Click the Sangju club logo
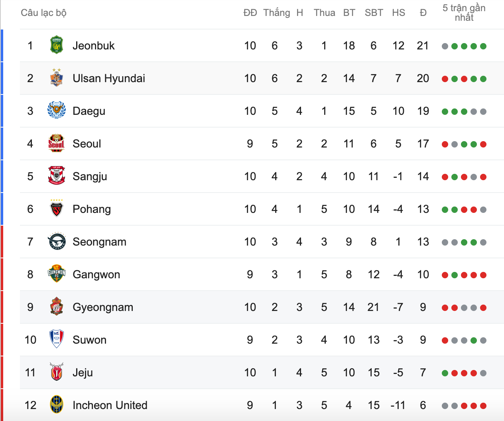This screenshot has height=421, width=504. (x=57, y=176)
